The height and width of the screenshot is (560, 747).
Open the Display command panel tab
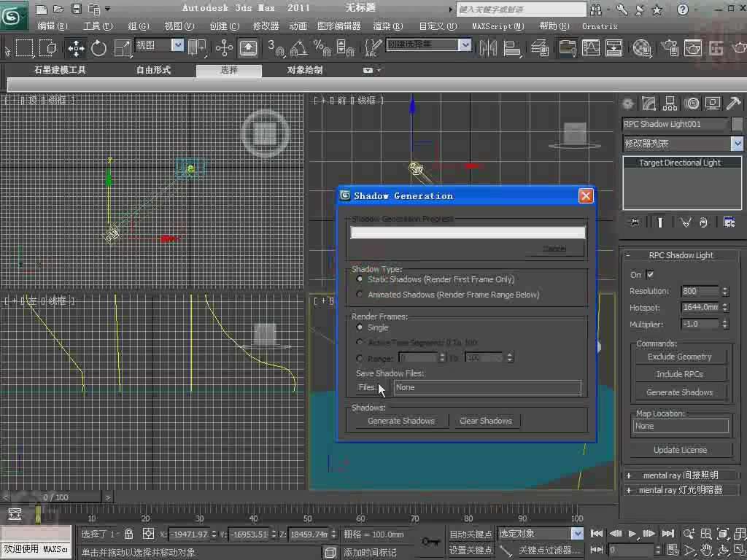tap(713, 104)
